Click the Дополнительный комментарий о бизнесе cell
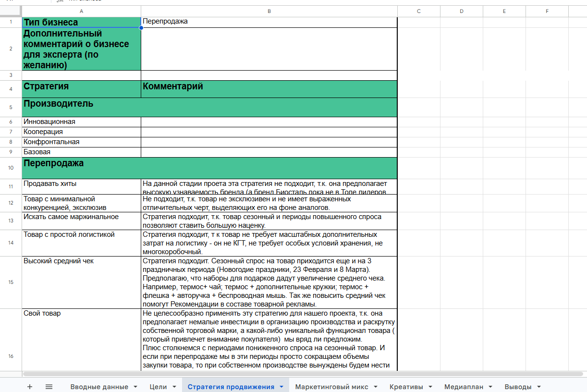587x392 pixels. (x=81, y=49)
